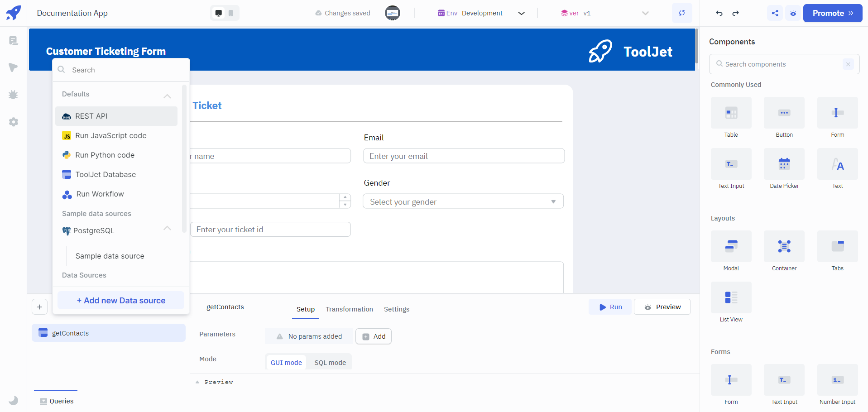
Task: Click the Enter your ticket id field
Action: click(270, 229)
